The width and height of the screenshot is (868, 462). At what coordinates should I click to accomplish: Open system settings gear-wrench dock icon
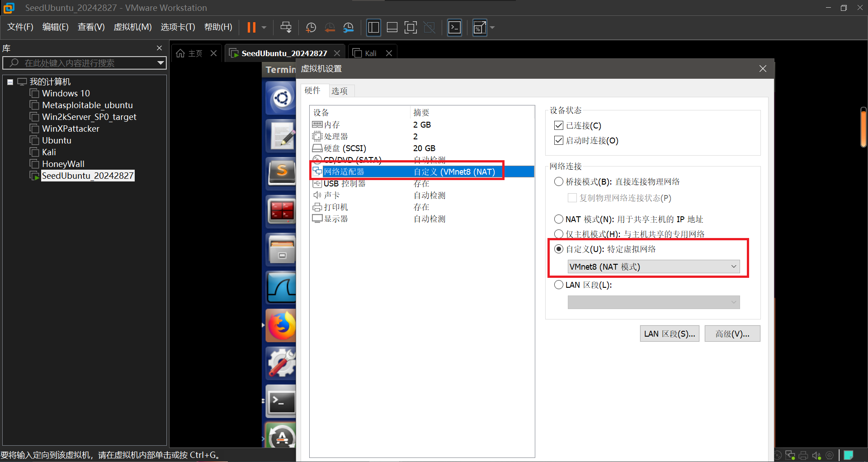(x=281, y=363)
